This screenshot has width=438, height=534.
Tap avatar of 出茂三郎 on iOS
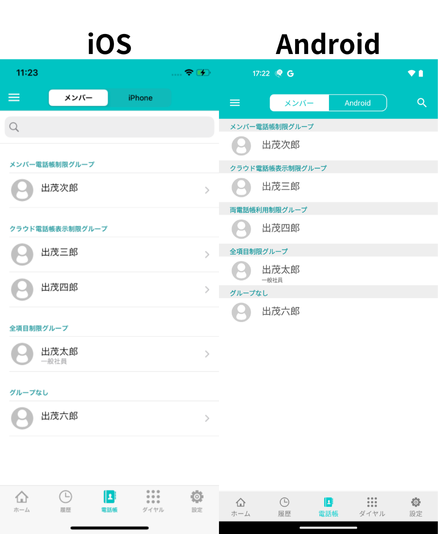[x=22, y=254]
